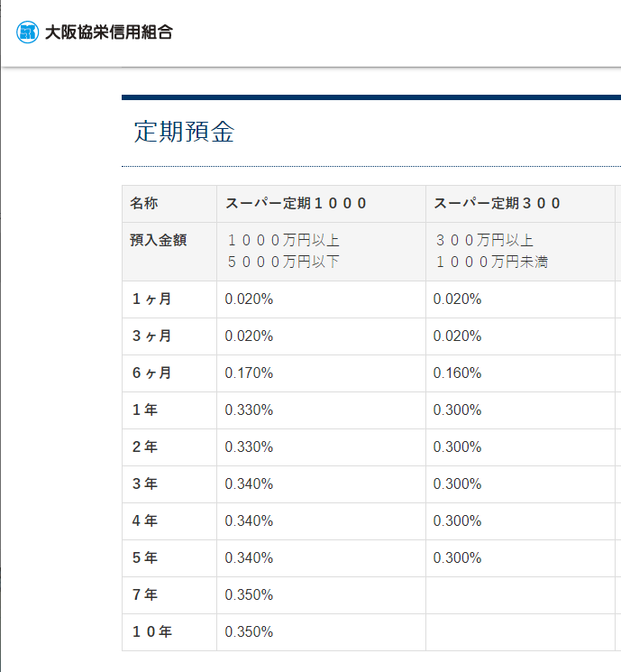Click the 預入金額 row label

[158, 240]
